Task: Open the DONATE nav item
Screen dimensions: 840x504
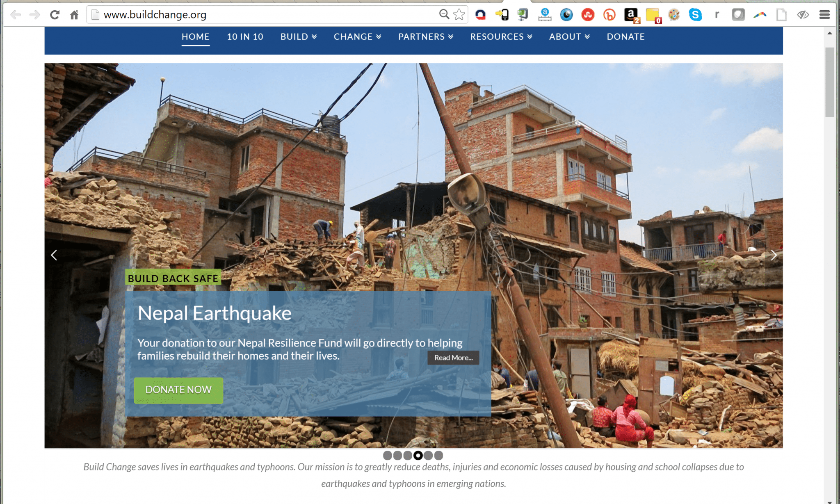Action: (x=626, y=36)
